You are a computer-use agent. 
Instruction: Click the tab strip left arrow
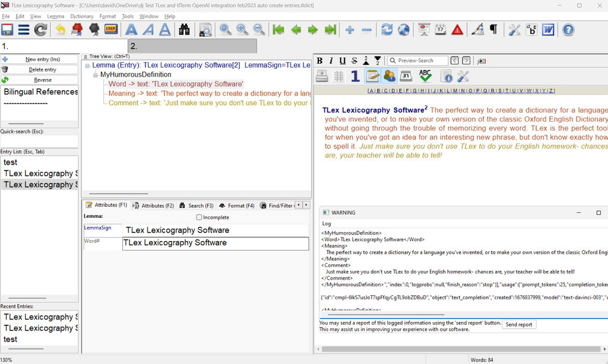tap(299, 205)
